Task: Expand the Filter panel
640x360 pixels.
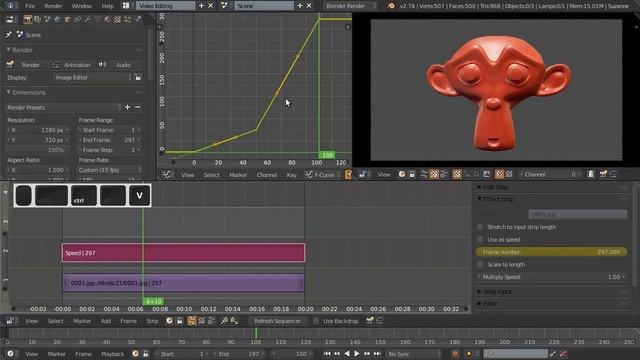Action: point(480,304)
